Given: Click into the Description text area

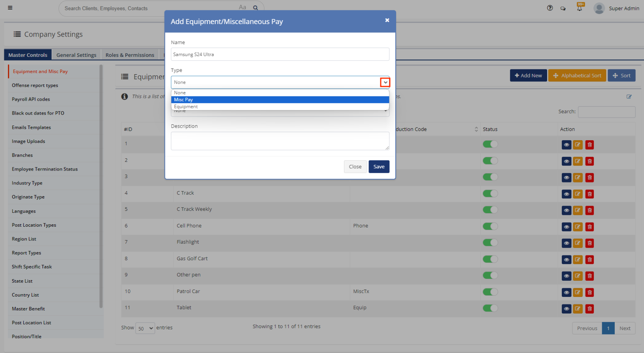Looking at the screenshot, I should pos(280,141).
